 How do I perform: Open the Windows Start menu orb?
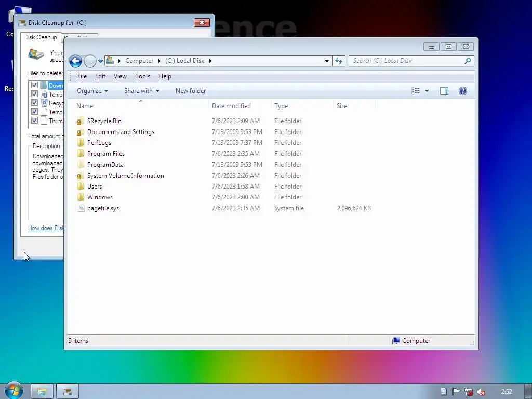tap(14, 390)
